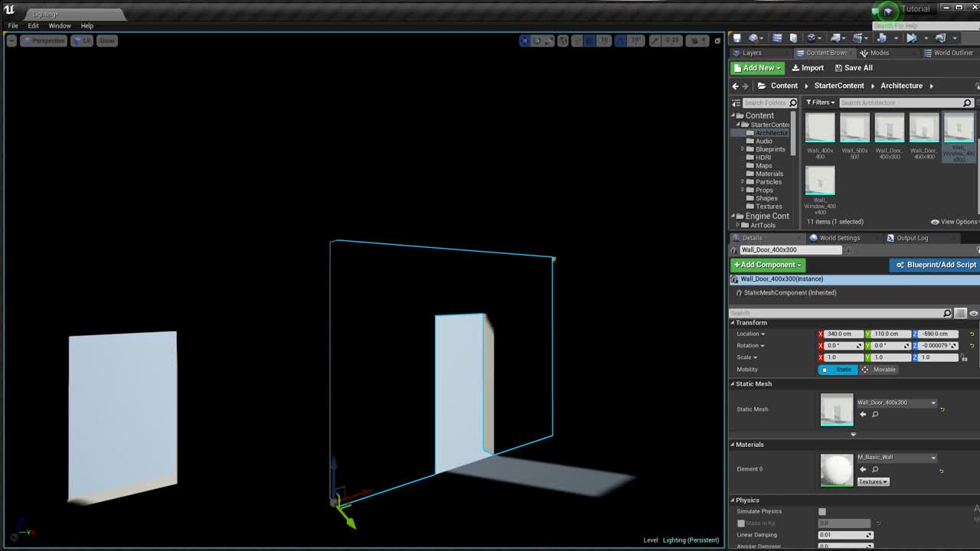The width and height of the screenshot is (980, 551).
Task: Go forward in Content Browser history
Action: pyautogui.click(x=745, y=86)
